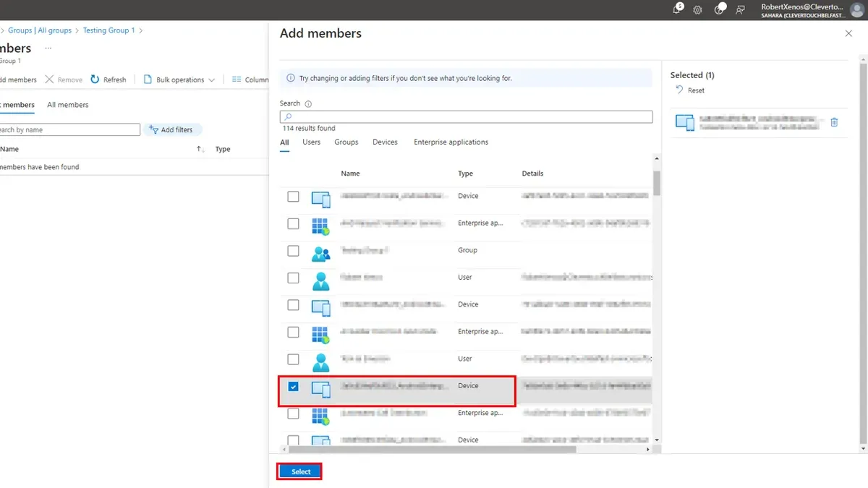This screenshot has width=868, height=488.
Task: Uncheck the checked Device row checkbox
Action: [293, 387]
